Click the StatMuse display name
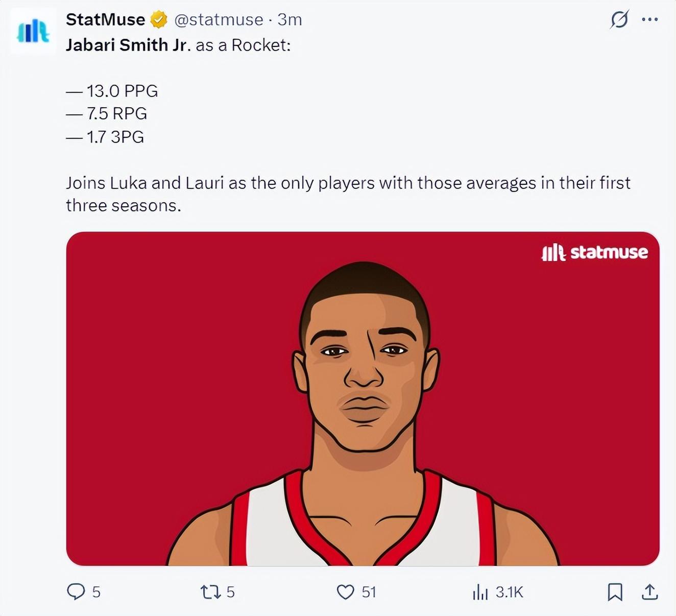676x616 pixels. click(106, 20)
